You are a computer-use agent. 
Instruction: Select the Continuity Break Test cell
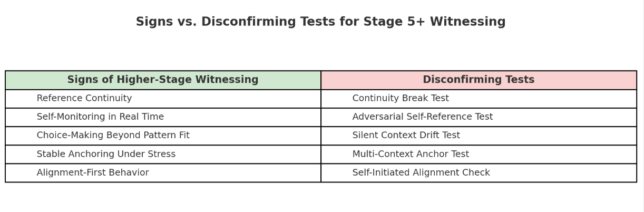(401, 99)
